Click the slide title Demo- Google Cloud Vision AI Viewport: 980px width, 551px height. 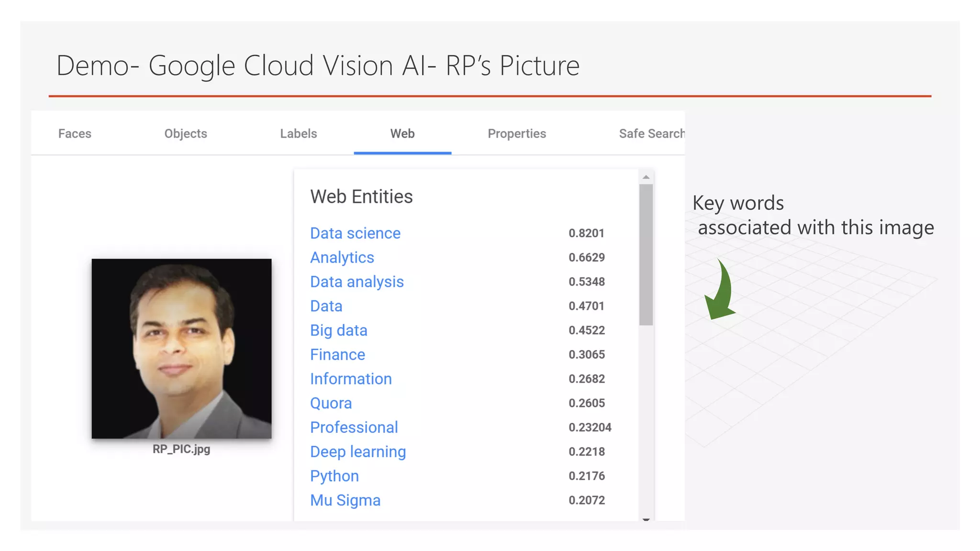tap(318, 66)
